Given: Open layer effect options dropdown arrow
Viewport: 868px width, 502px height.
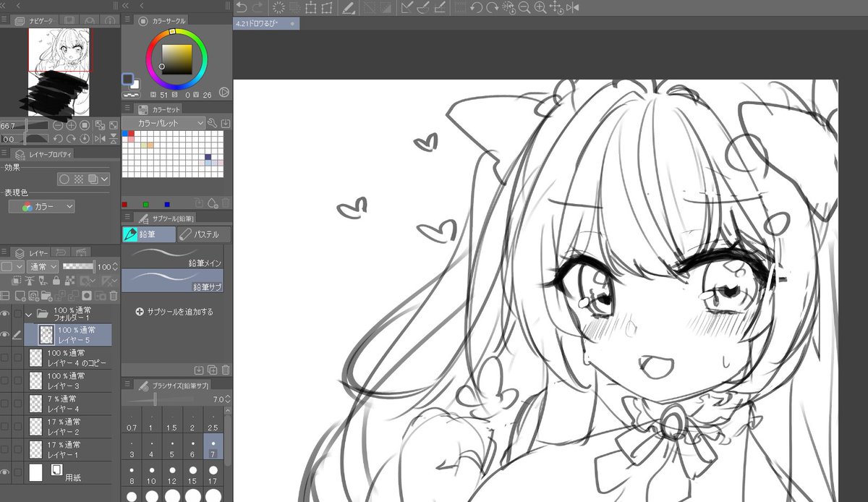Looking at the screenshot, I should pyautogui.click(x=104, y=179).
